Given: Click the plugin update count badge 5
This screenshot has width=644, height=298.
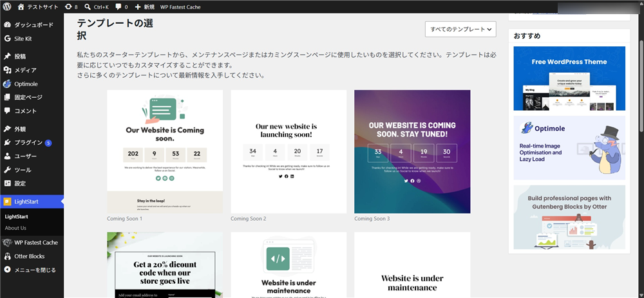Looking at the screenshot, I should [48, 143].
